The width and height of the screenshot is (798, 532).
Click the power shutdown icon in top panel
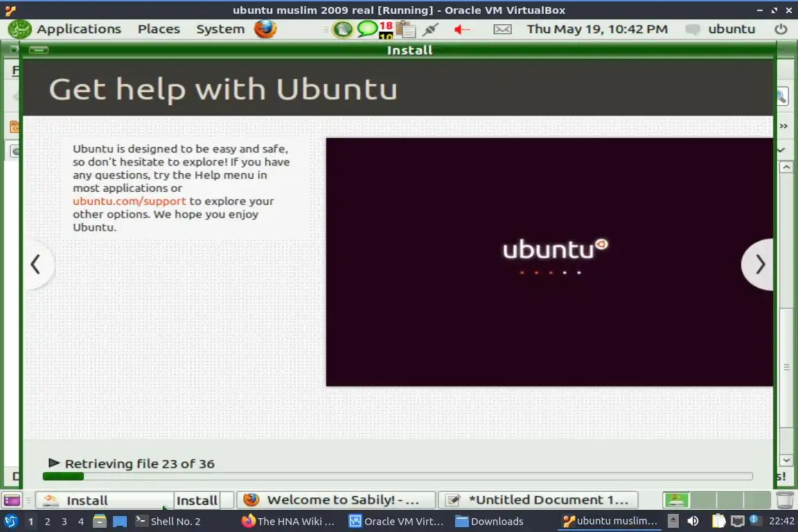pos(781,29)
